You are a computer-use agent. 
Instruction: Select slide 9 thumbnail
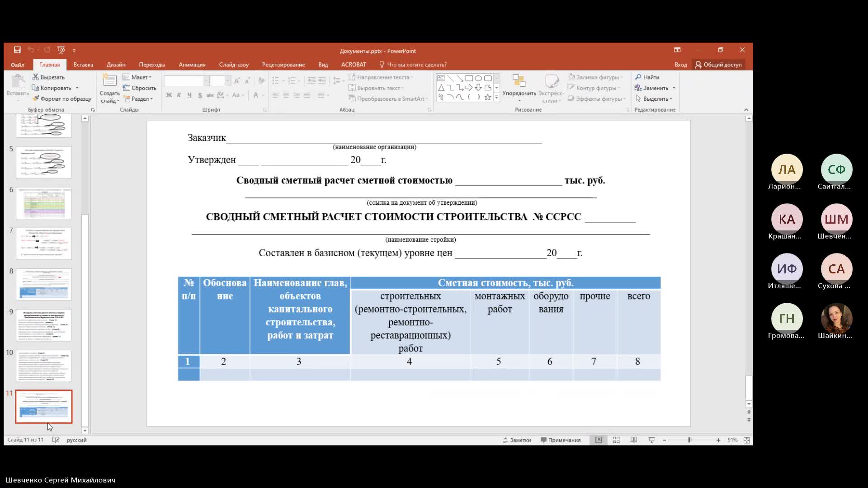point(44,325)
